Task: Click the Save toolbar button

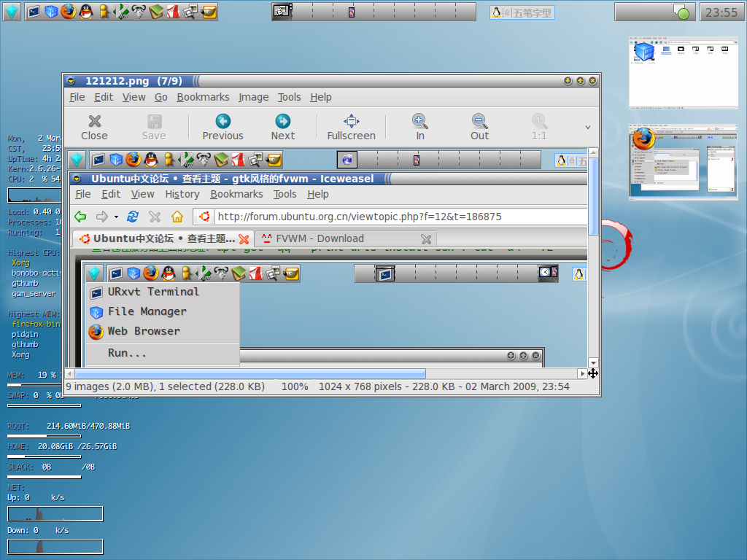Action: (154, 127)
